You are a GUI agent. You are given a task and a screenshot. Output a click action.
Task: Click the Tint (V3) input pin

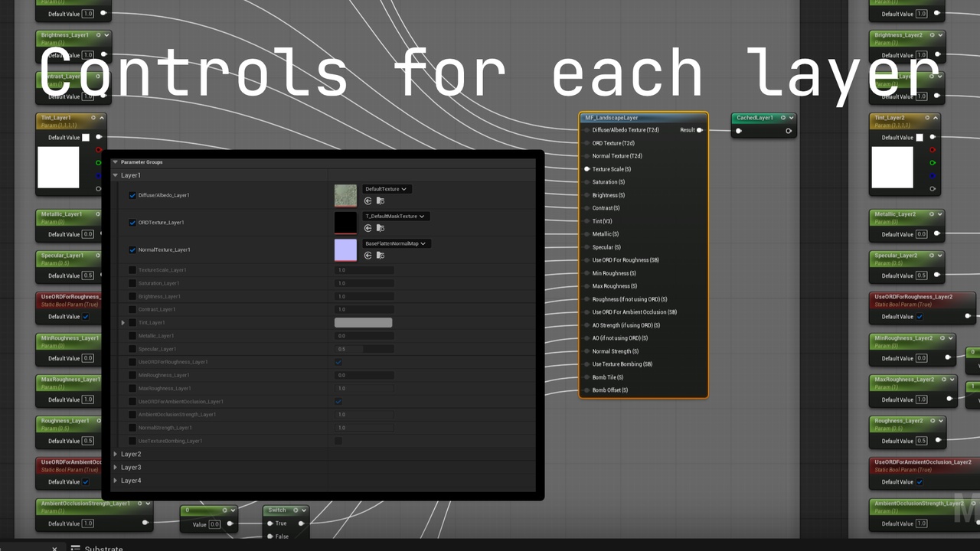coord(587,221)
